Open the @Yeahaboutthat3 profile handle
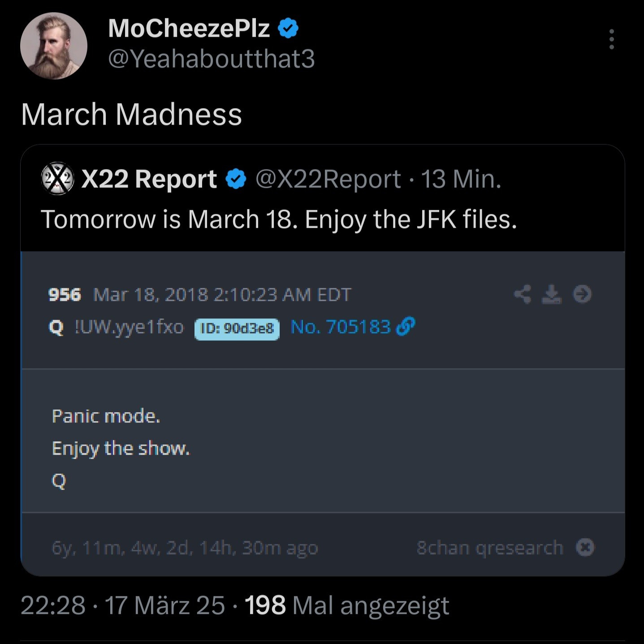This screenshot has width=644, height=644. pos(212,59)
